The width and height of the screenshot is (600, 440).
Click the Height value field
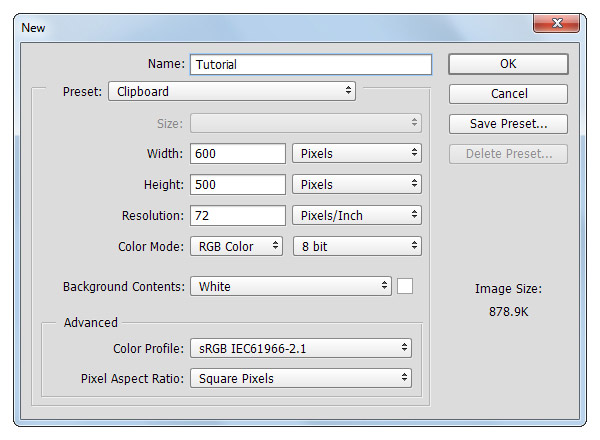click(238, 185)
